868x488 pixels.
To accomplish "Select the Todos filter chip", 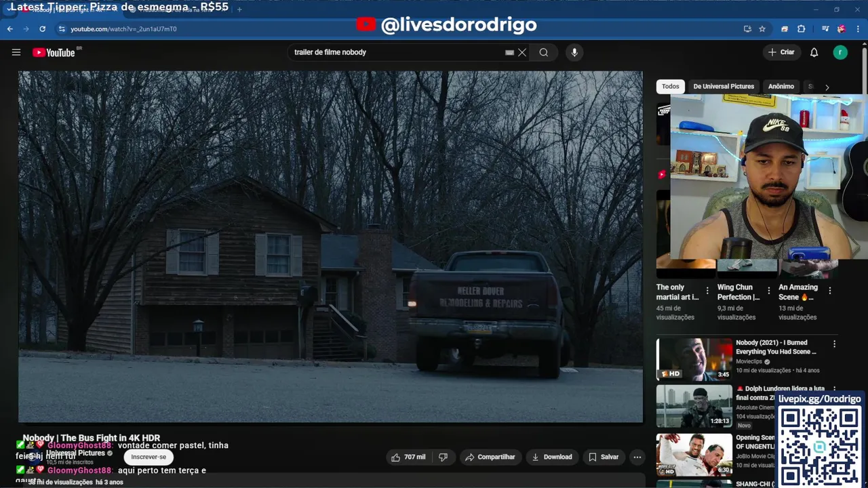I will click(671, 86).
